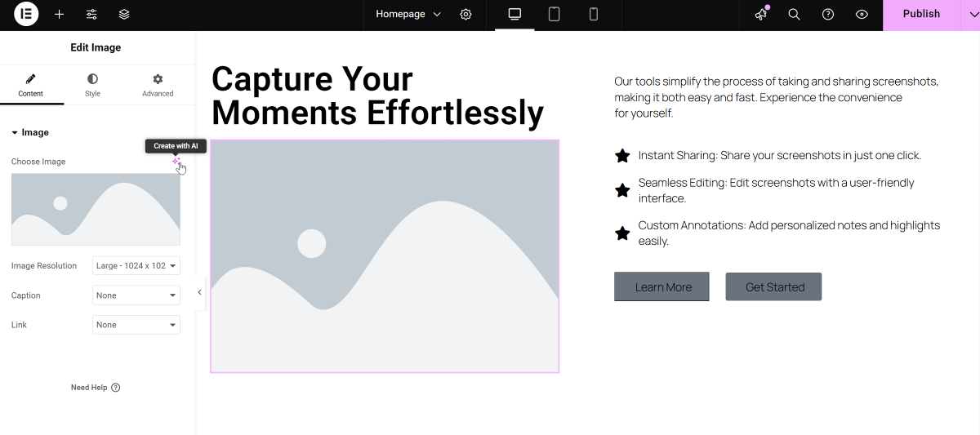
Task: Open the add element plus icon
Action: (x=59, y=15)
